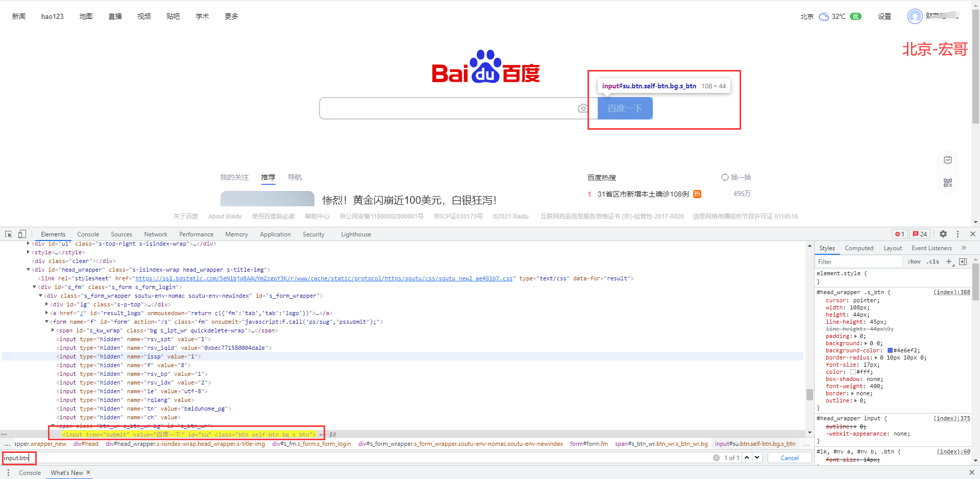Open the (index):388 source link

(x=952, y=292)
